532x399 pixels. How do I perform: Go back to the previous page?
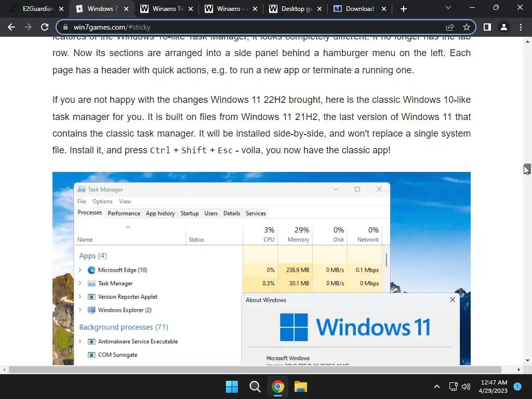click(x=11, y=27)
